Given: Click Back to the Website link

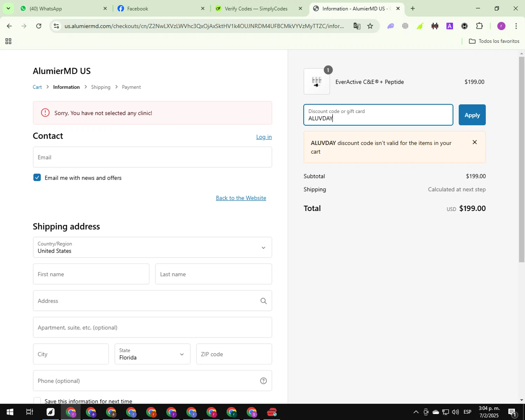Looking at the screenshot, I should point(241,198).
